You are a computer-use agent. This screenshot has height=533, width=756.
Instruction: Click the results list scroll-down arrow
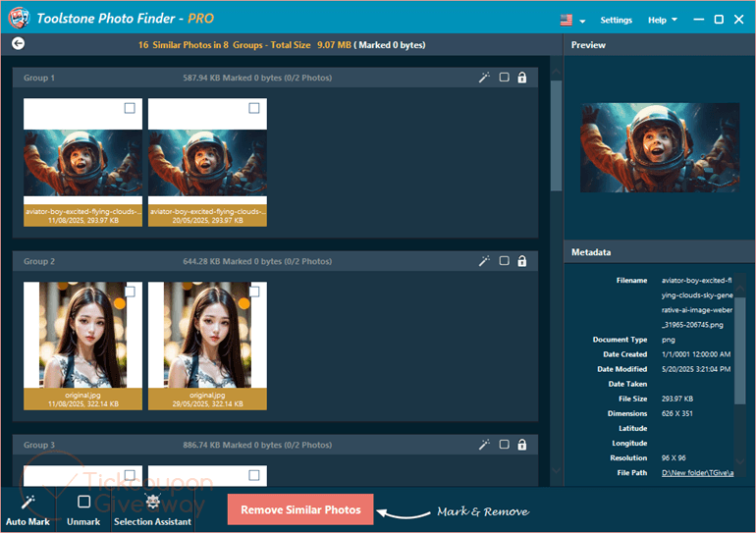pos(556,470)
